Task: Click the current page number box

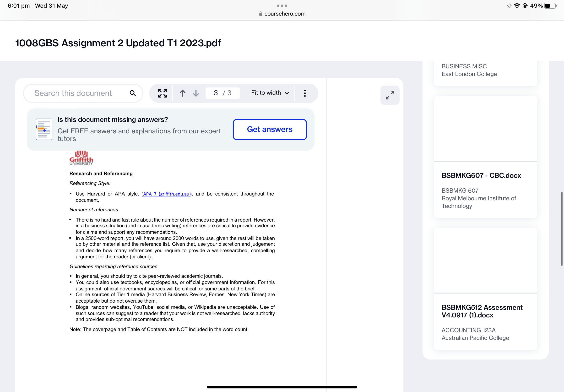Action: (x=216, y=93)
